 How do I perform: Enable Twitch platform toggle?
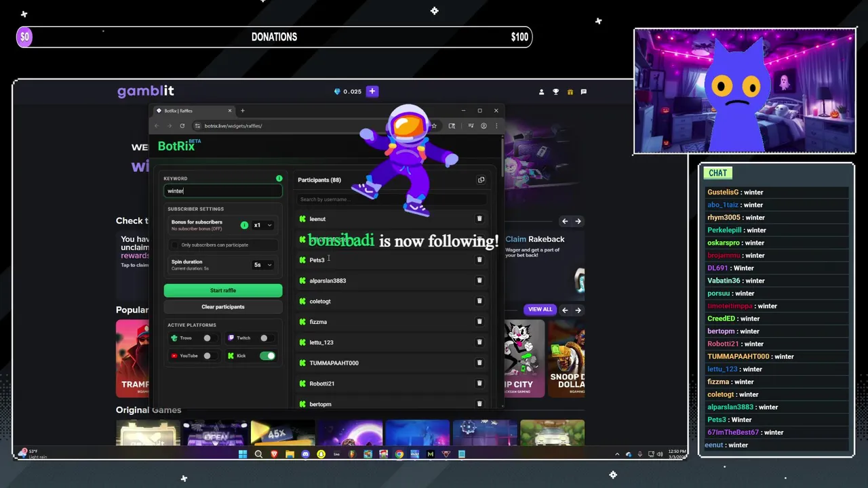[x=267, y=338]
